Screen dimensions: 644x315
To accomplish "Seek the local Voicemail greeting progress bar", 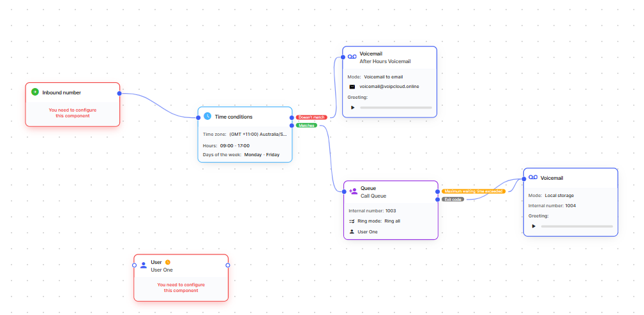I will pos(576,226).
